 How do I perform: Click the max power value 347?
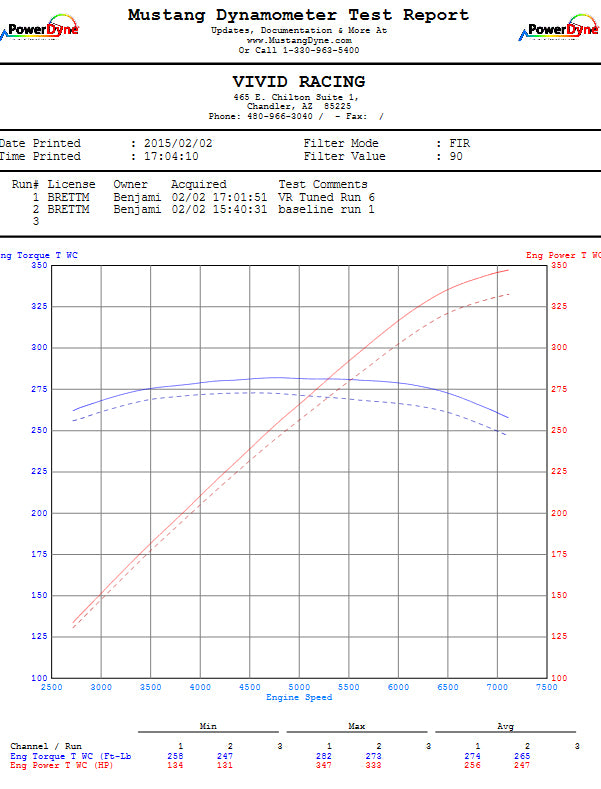click(x=324, y=765)
